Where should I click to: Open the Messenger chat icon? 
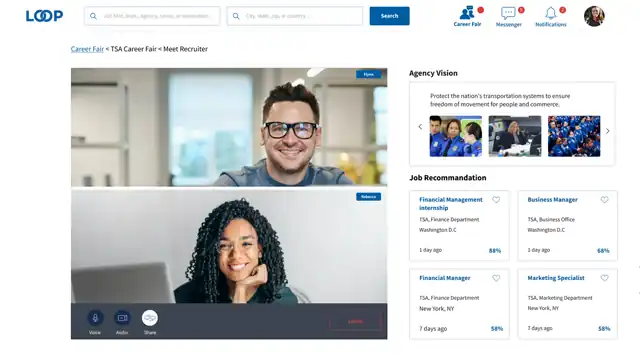coord(508,13)
